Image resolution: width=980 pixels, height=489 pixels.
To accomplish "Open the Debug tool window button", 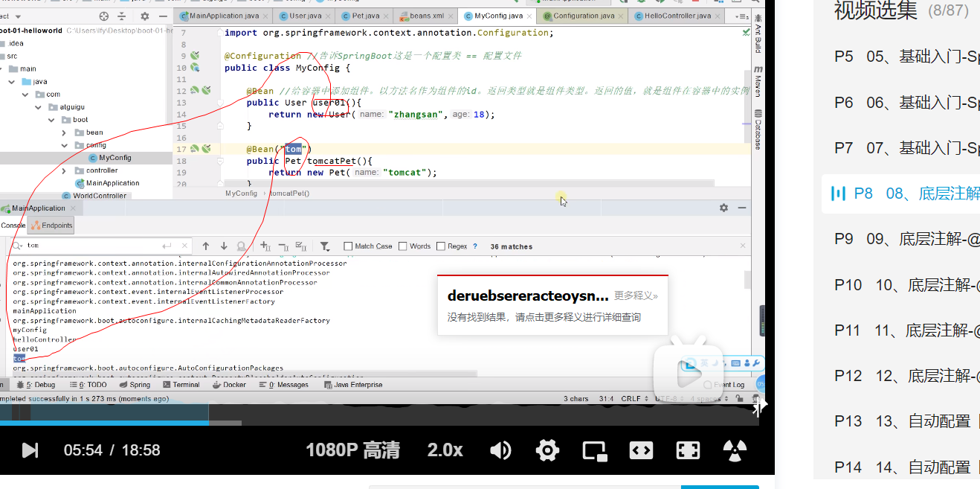I will tap(35, 385).
